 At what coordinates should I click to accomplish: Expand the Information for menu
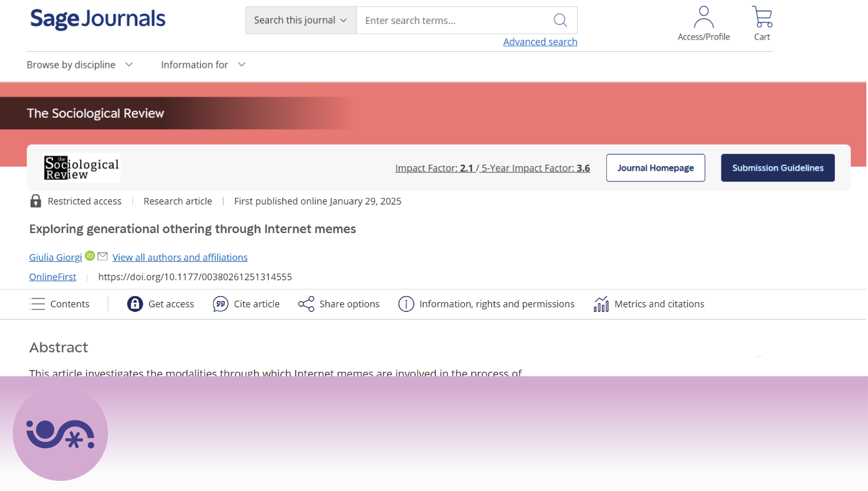pyautogui.click(x=203, y=65)
